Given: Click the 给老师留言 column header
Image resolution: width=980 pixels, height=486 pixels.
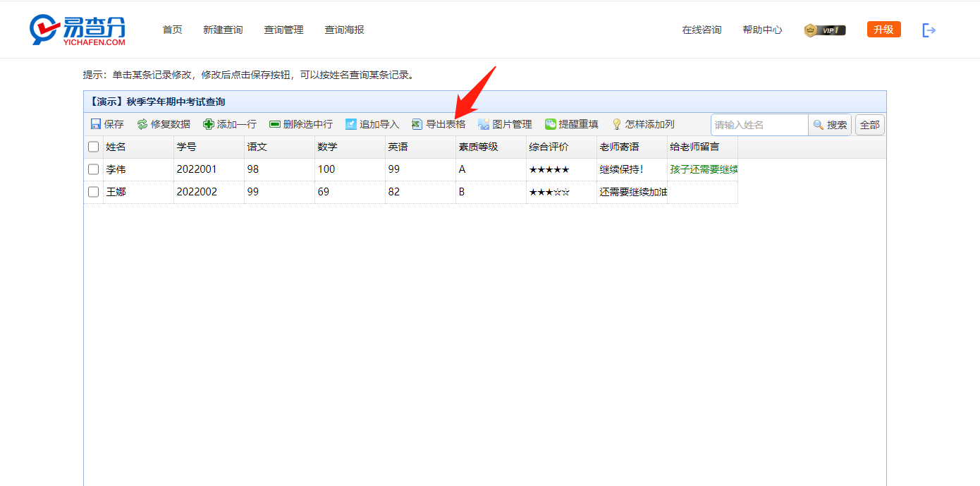Looking at the screenshot, I should tap(703, 147).
